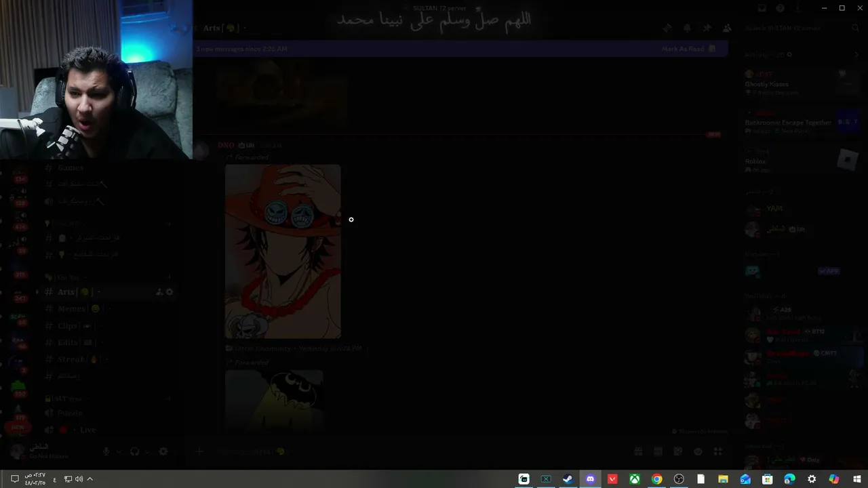Open the apps launcher in message bar
Image resolution: width=868 pixels, height=488 pixels.
coord(718,451)
